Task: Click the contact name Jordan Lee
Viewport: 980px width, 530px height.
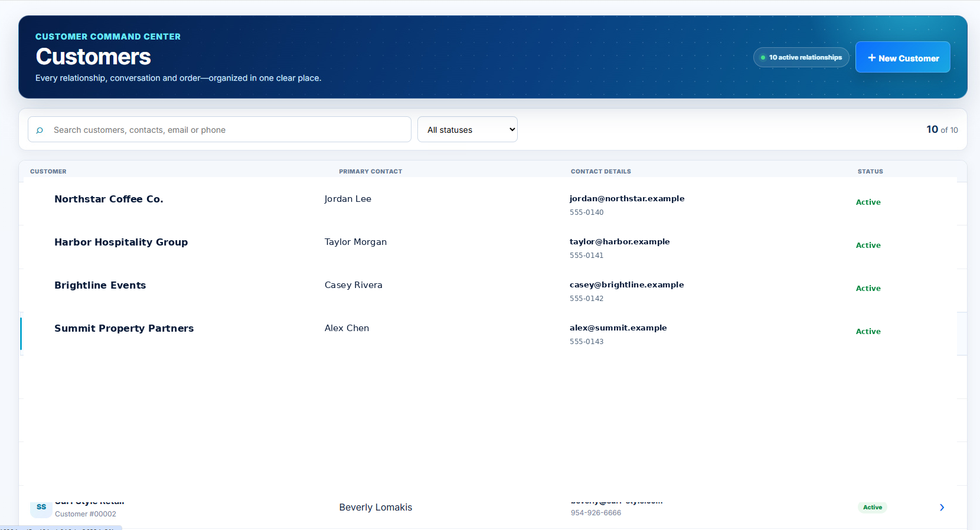Action: tap(348, 199)
